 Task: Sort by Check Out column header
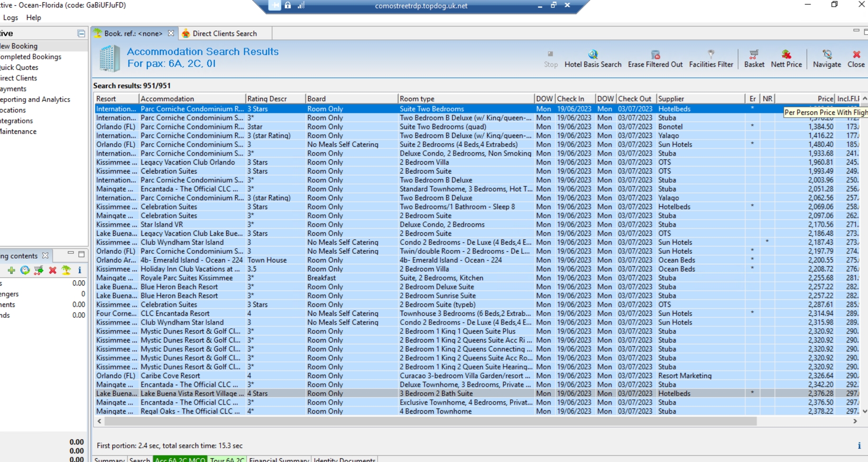636,99
